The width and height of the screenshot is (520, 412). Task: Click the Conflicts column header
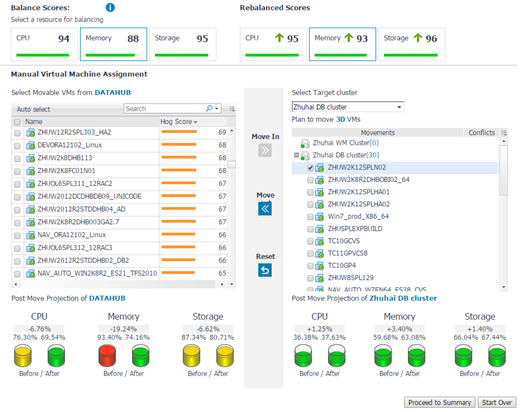(481, 133)
